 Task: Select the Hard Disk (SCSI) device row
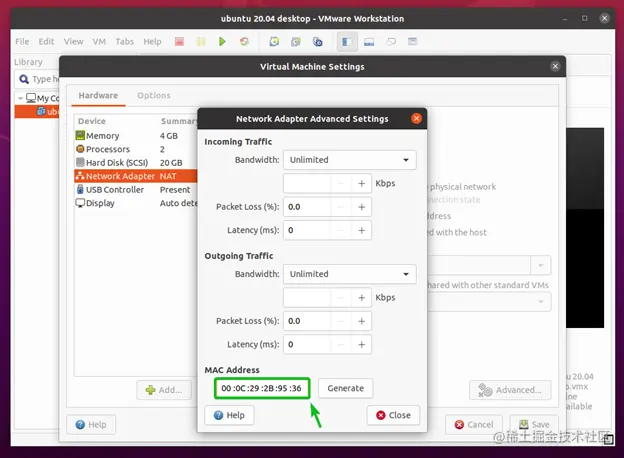pos(135,163)
